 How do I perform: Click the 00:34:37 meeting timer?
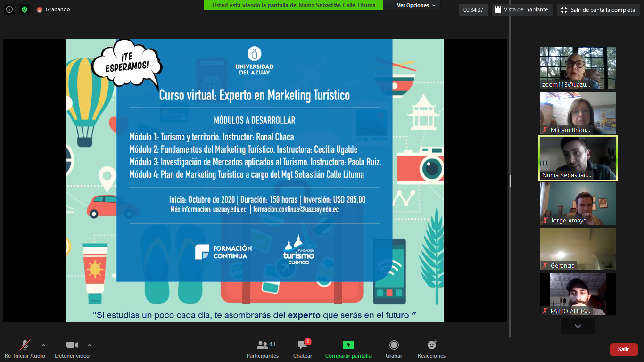pos(473,10)
